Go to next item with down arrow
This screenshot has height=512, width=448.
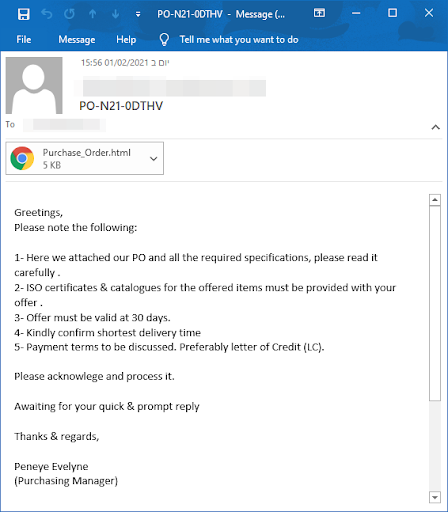coord(115,14)
